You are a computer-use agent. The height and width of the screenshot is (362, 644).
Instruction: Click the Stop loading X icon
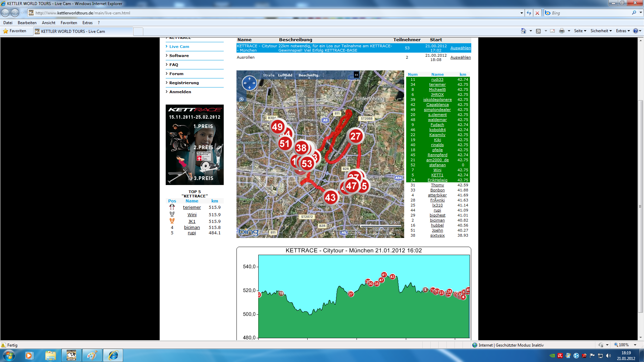click(537, 13)
